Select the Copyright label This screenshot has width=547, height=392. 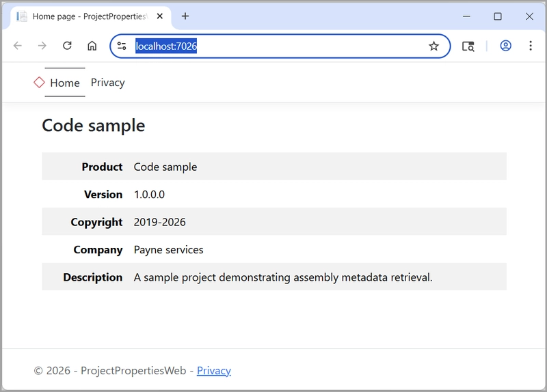pos(96,223)
